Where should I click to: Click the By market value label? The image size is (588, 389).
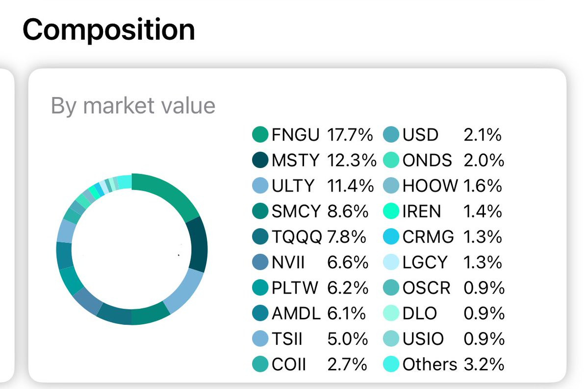(133, 106)
